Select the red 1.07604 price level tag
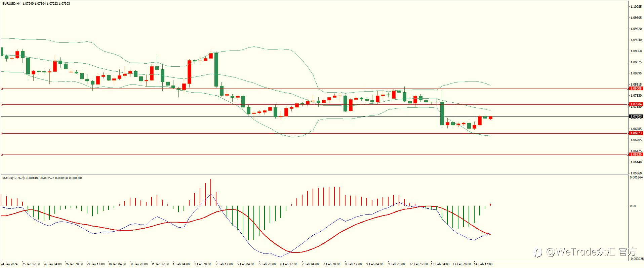This screenshot has height=268, width=644. [636, 104]
